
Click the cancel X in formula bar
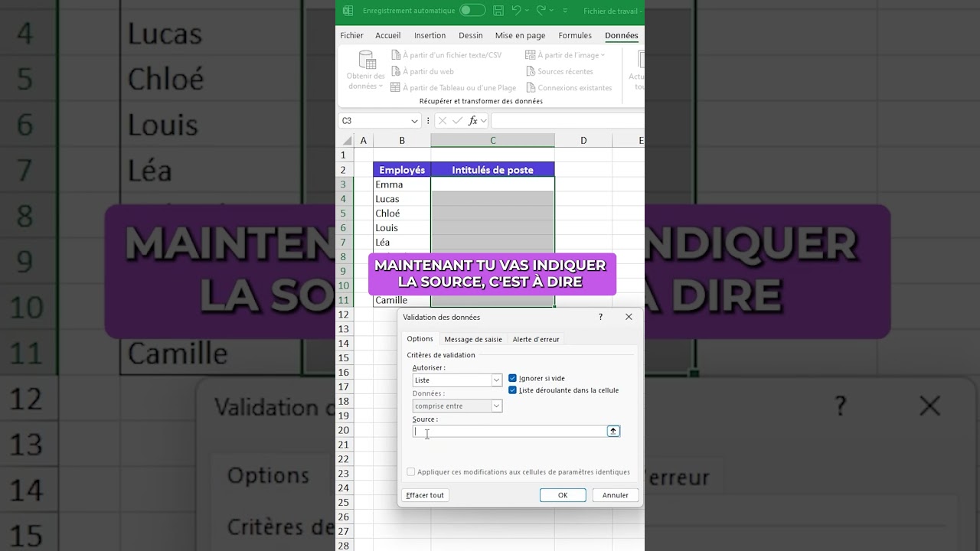443,121
